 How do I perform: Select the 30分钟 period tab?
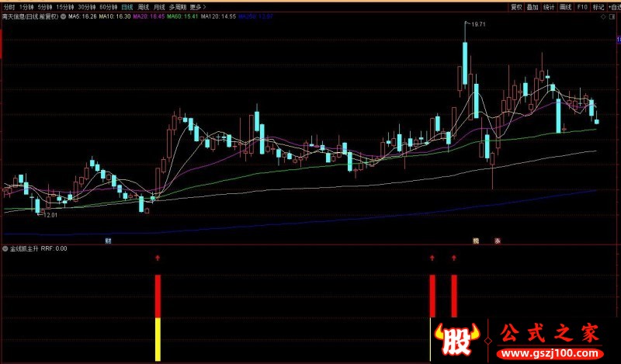pos(87,7)
